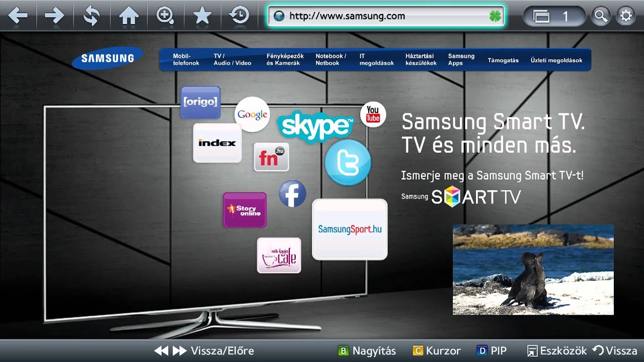Click the Vissza/Előre label
The height and width of the screenshot is (362, 644).
[x=222, y=351]
